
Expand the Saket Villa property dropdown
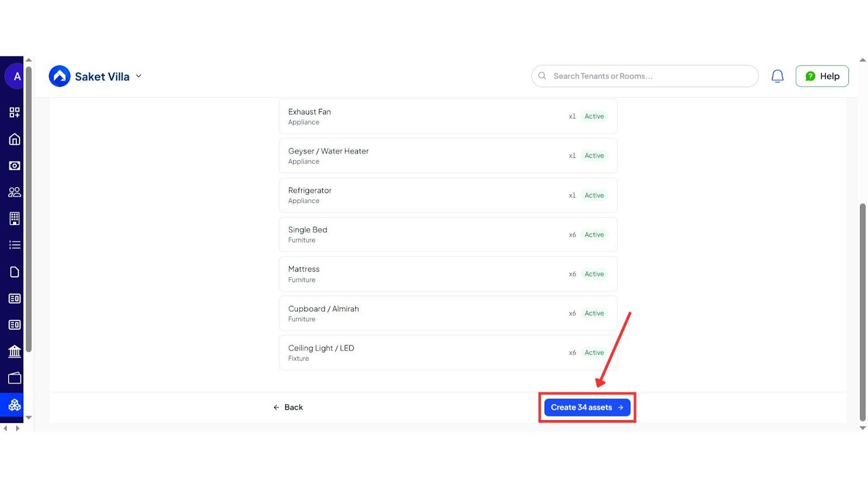[138, 76]
